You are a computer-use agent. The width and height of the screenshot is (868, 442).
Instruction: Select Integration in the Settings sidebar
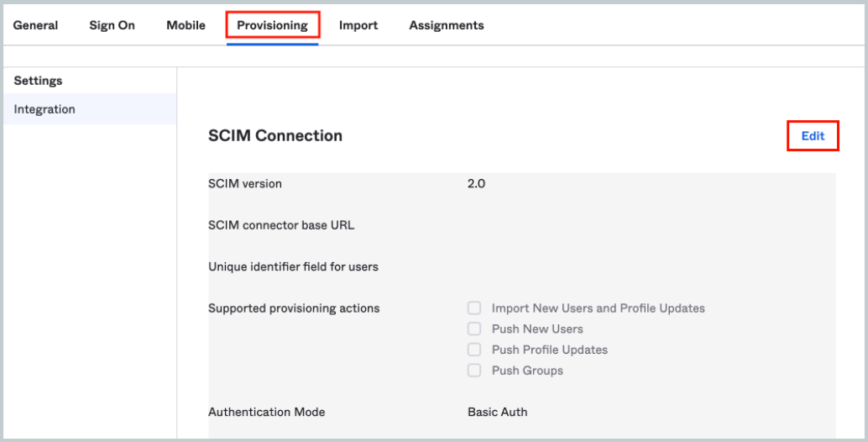pyautogui.click(x=44, y=109)
